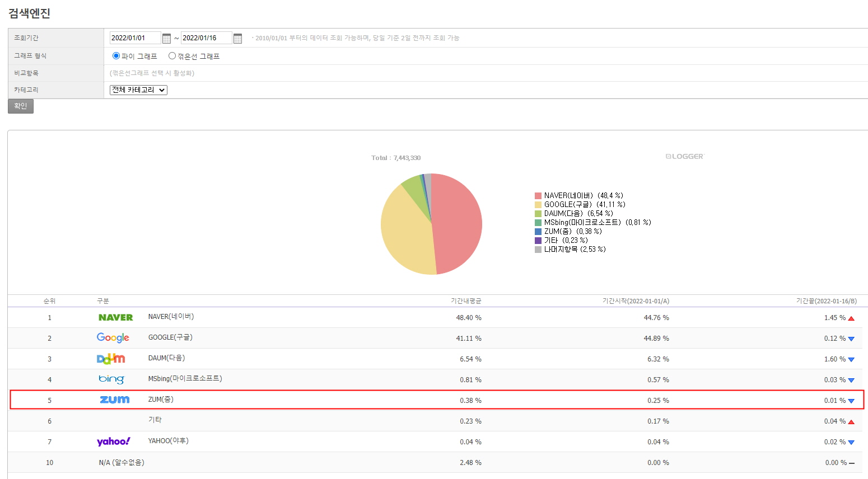Click the GOOGLE yellow legend swatch

538,205
